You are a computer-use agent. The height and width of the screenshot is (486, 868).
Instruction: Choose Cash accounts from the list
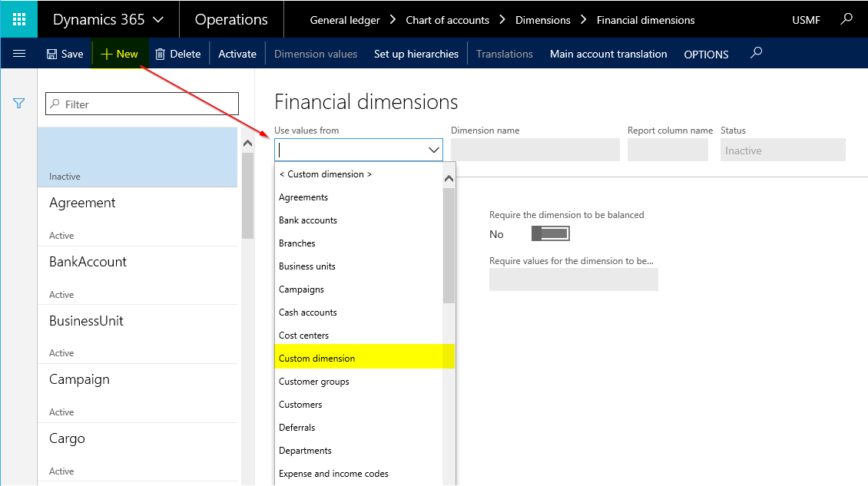coord(359,312)
